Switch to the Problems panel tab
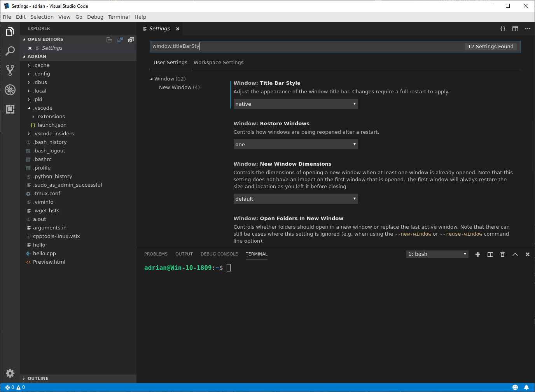The width and height of the screenshot is (535, 392). point(156,254)
